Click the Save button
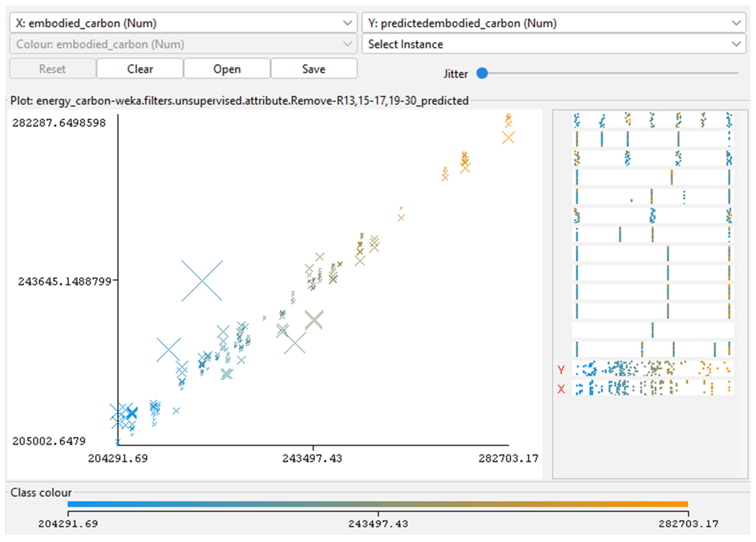 coord(313,69)
